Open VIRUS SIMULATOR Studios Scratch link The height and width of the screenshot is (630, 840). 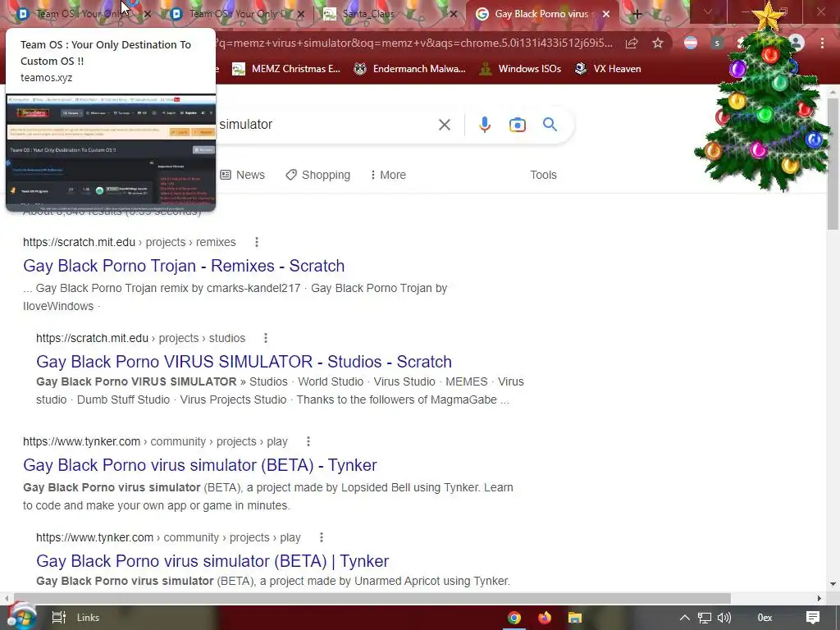coord(244,362)
